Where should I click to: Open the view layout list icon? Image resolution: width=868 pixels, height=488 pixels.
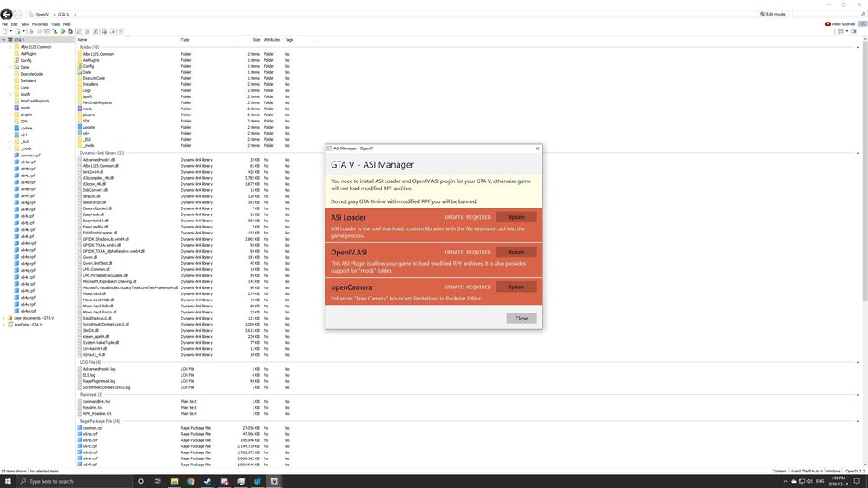840,31
